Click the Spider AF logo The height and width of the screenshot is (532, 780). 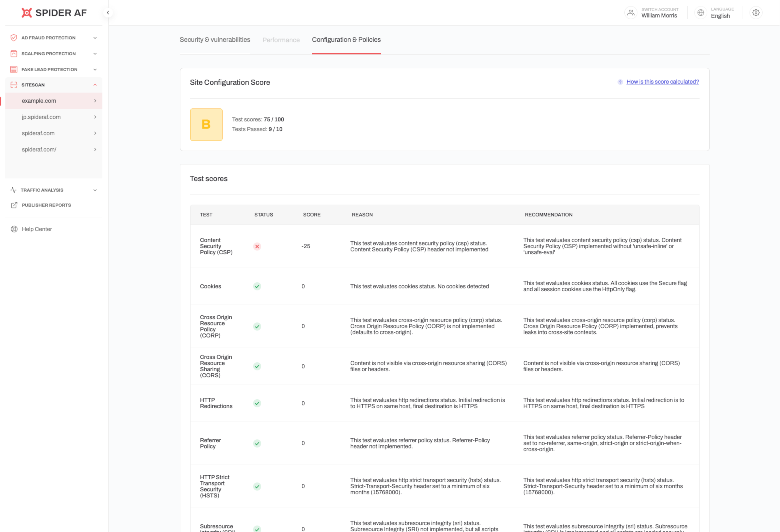coord(54,13)
